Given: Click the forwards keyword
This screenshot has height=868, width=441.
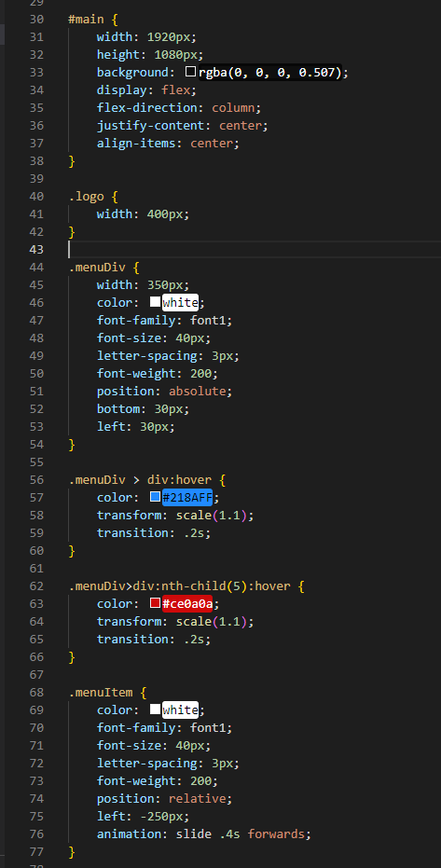Looking at the screenshot, I should point(276,834).
